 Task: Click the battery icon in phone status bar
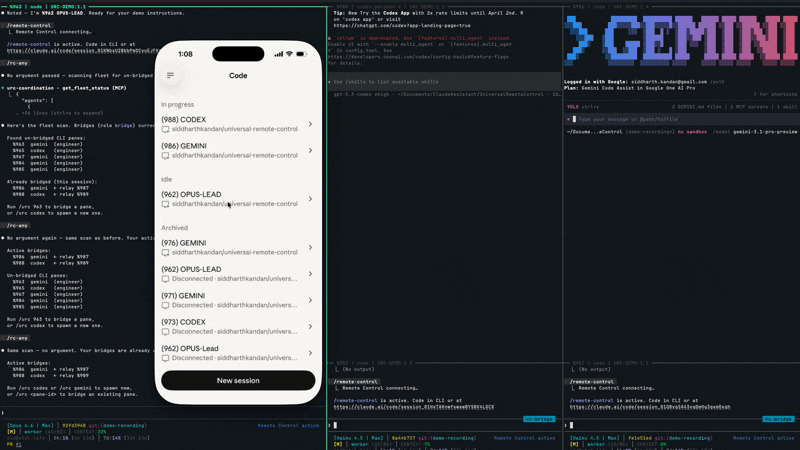coord(301,54)
